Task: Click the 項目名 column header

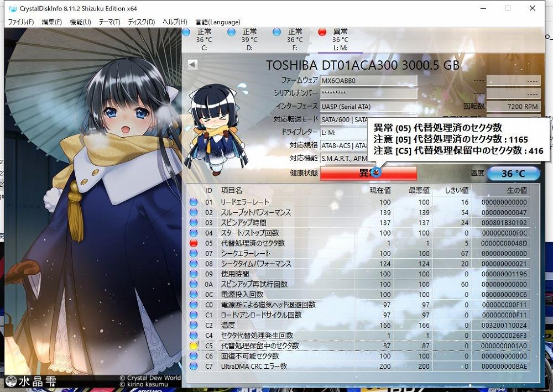Action: pyautogui.click(x=231, y=190)
